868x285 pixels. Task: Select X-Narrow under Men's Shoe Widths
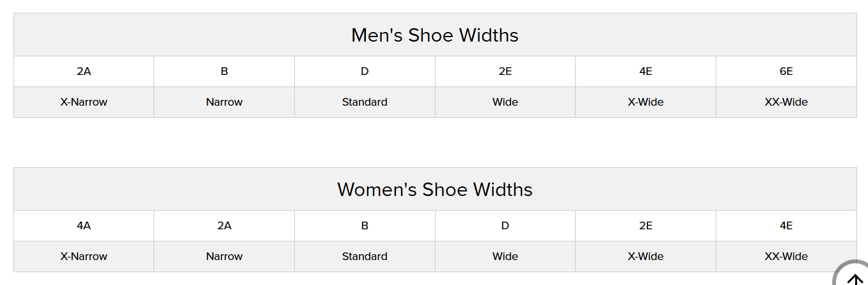84,102
